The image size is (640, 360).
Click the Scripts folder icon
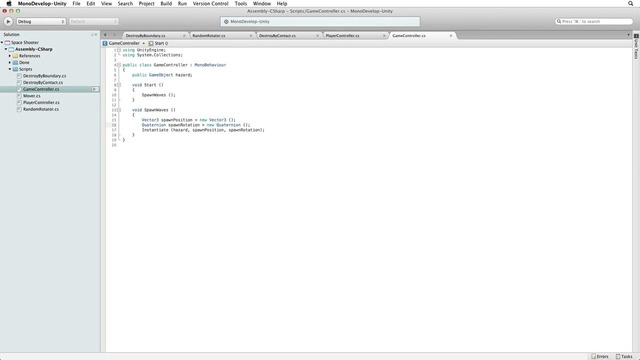point(15,69)
